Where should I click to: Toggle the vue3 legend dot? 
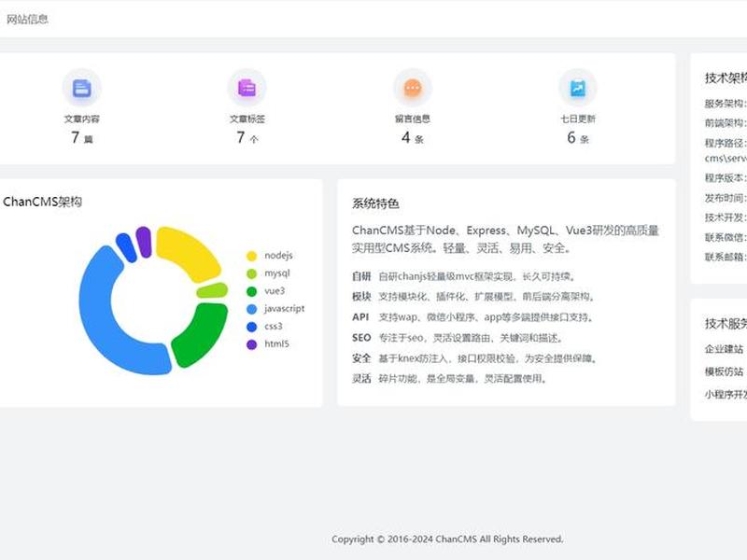tap(251, 291)
